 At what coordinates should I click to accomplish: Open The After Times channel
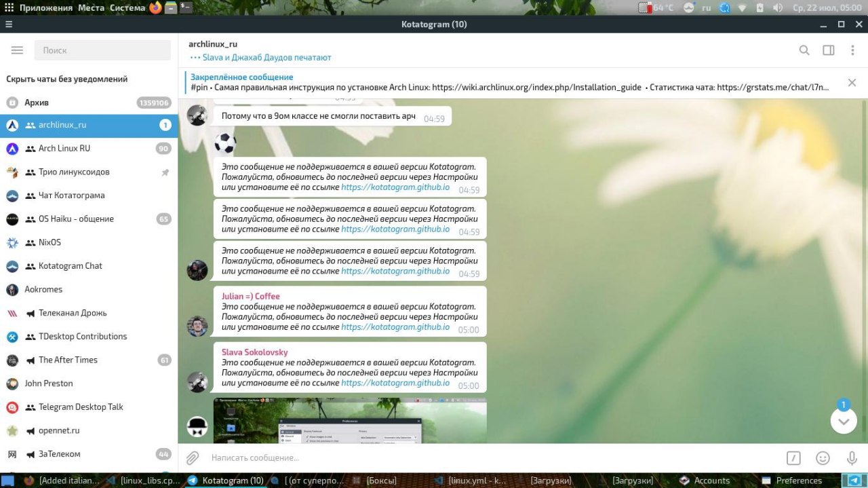click(x=89, y=360)
